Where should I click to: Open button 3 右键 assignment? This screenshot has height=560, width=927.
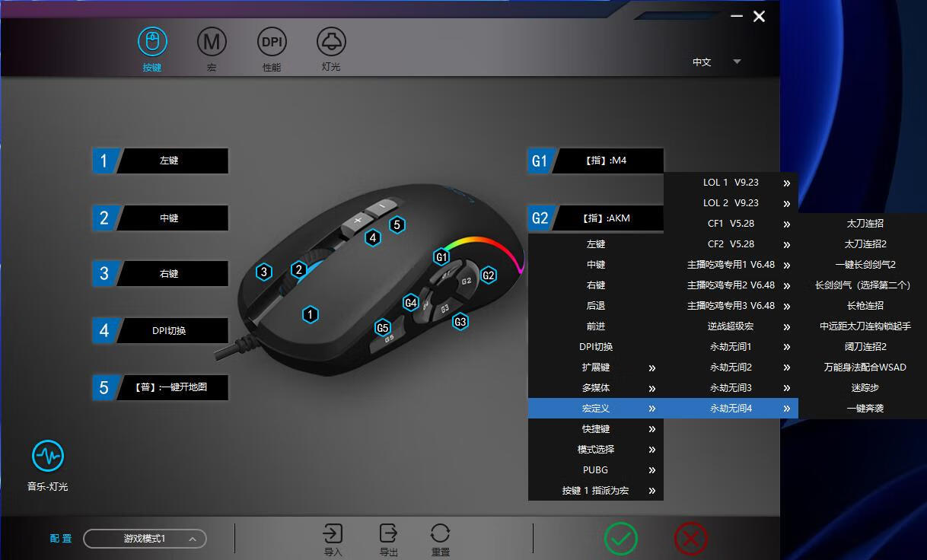tap(160, 274)
